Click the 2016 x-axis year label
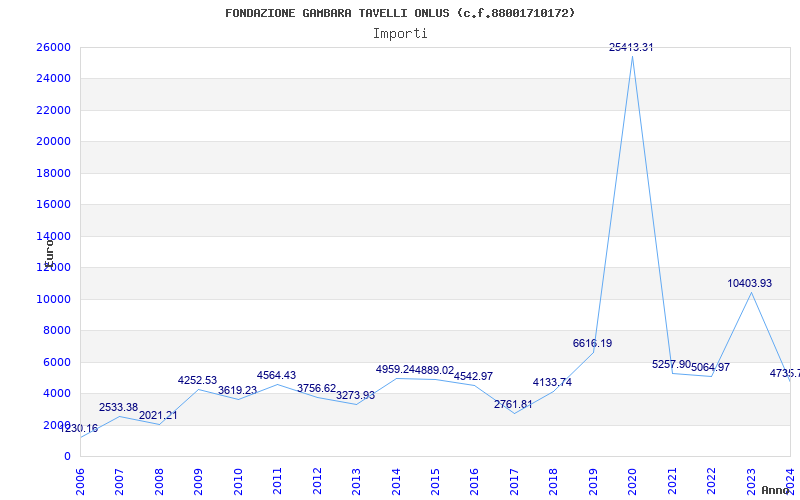Viewport: 800px width, 500px height. [x=474, y=482]
